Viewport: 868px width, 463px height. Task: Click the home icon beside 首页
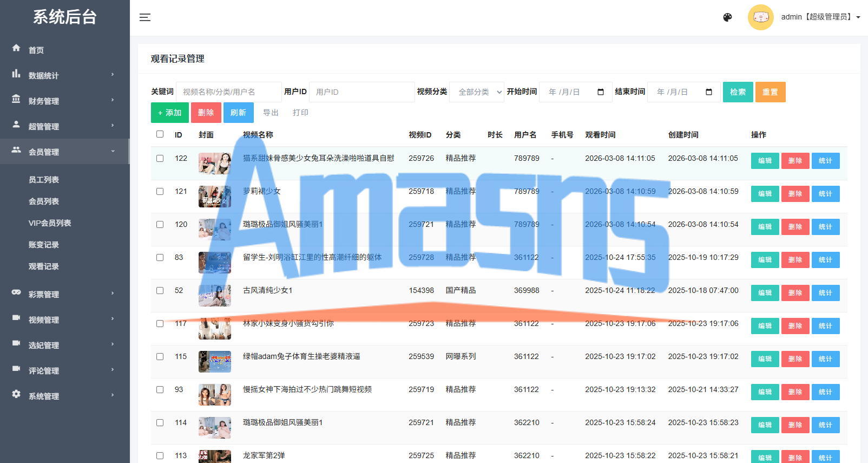coord(16,48)
